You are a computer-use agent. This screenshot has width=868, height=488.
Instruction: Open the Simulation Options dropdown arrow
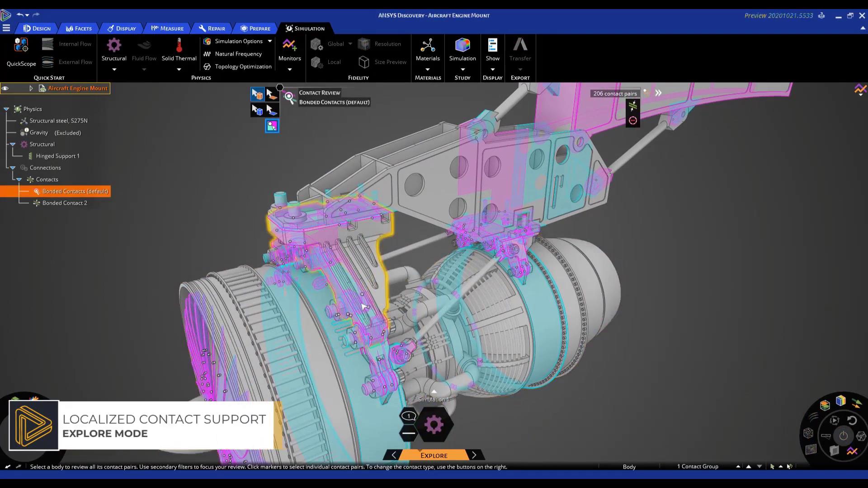[x=270, y=41]
